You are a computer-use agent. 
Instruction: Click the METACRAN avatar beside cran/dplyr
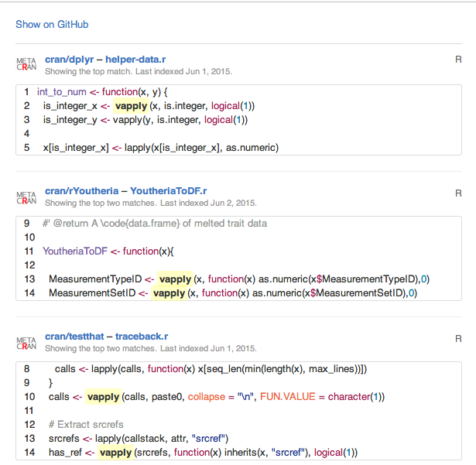click(26, 65)
